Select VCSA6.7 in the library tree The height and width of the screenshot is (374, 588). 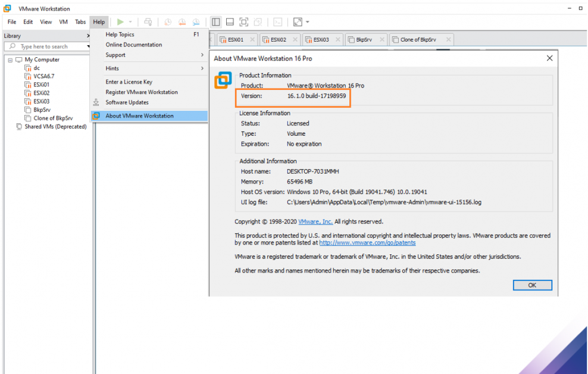click(x=43, y=76)
